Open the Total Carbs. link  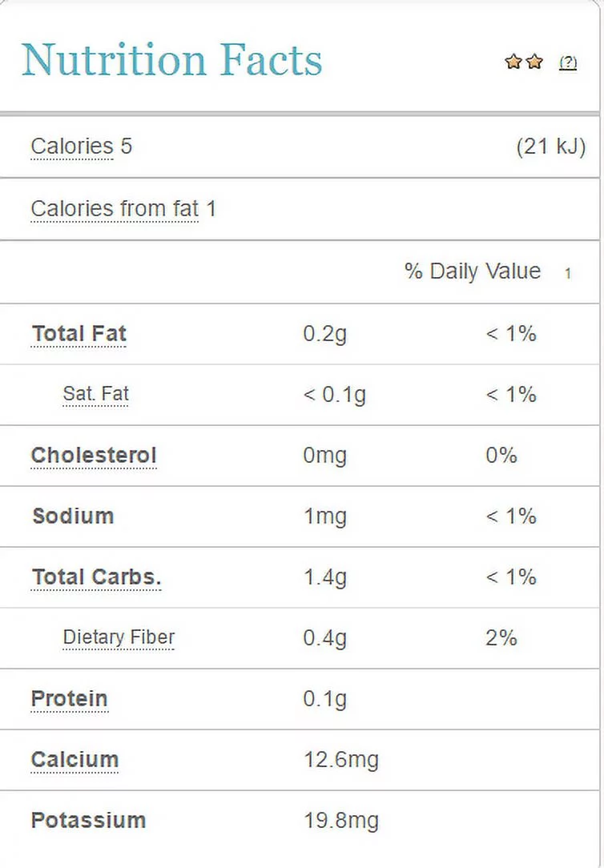pyautogui.click(x=96, y=577)
